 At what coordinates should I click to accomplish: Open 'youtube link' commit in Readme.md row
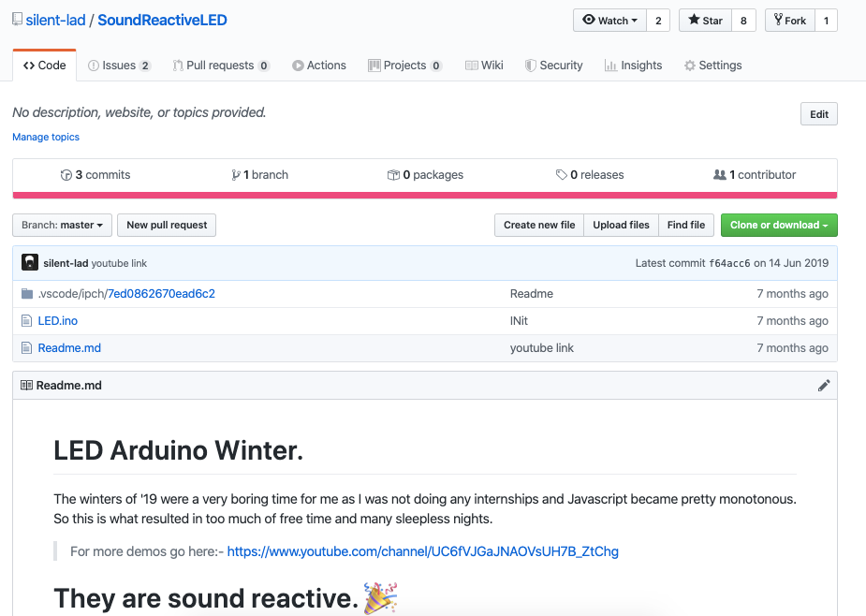[x=542, y=348]
